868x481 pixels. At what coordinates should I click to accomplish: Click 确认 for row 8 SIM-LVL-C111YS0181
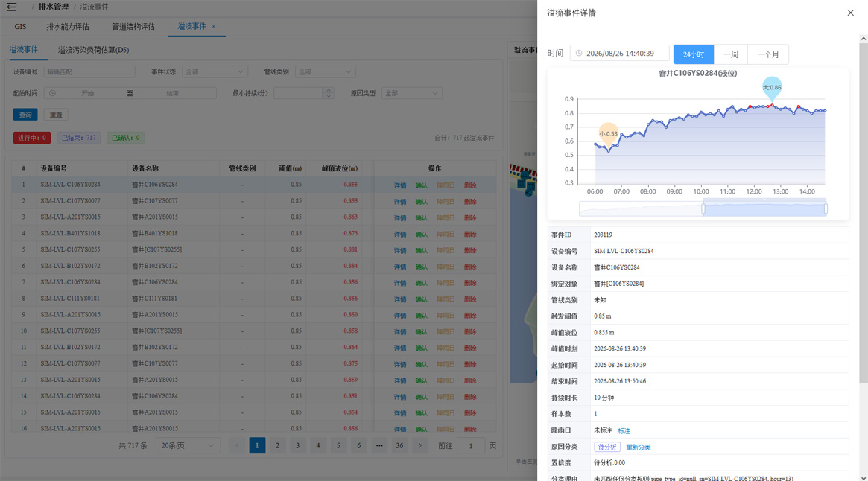[421, 299]
